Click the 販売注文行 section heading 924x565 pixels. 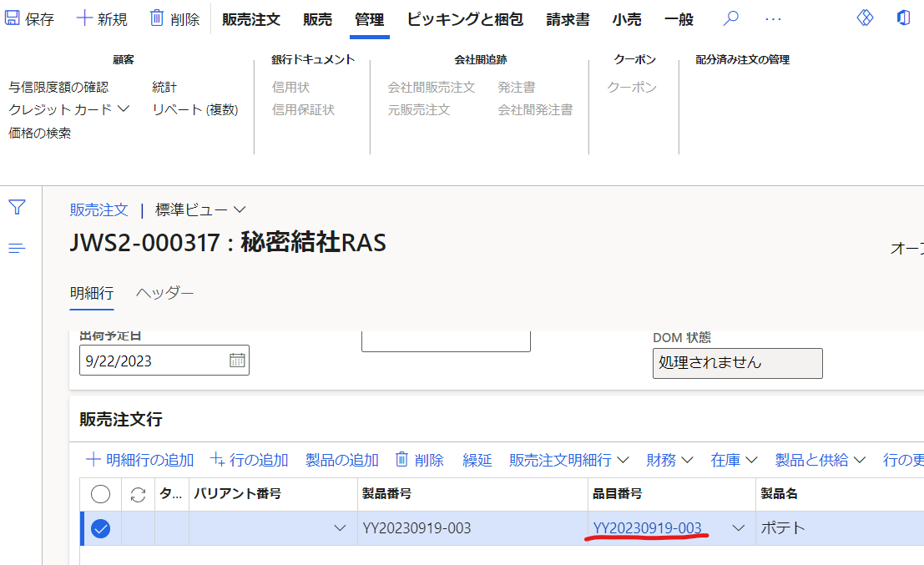coord(121,420)
